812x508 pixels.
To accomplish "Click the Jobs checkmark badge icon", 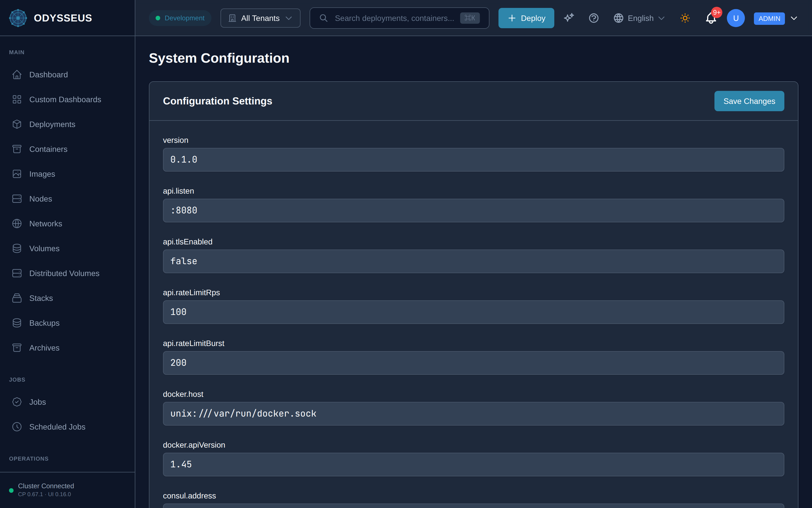I will [17, 402].
